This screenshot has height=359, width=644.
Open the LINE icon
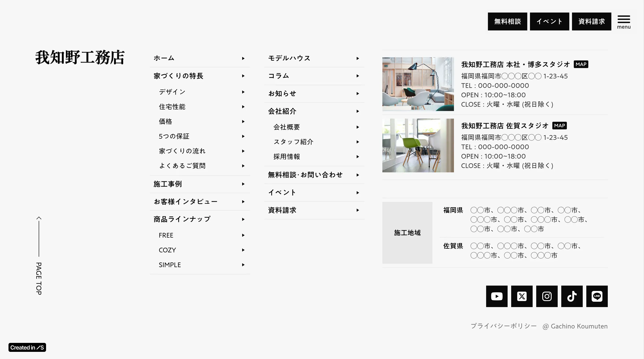click(x=597, y=296)
